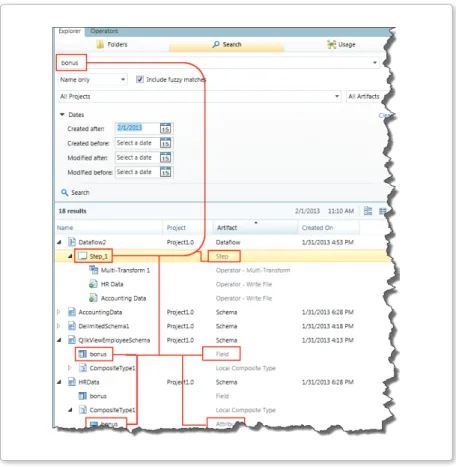Click the Usage diagram icon
The height and width of the screenshot is (467, 456).
pyautogui.click(x=331, y=44)
